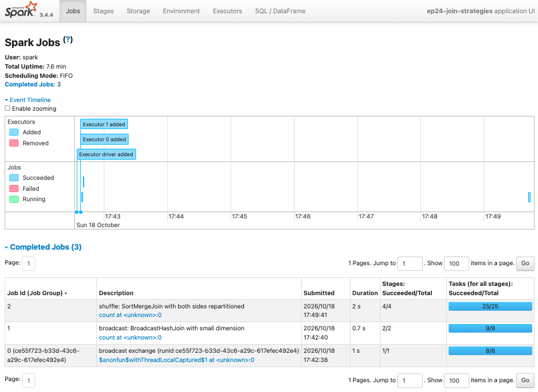Open count at <unknown>:0 link for job 2
This screenshot has width=538, height=392.
pos(130,315)
